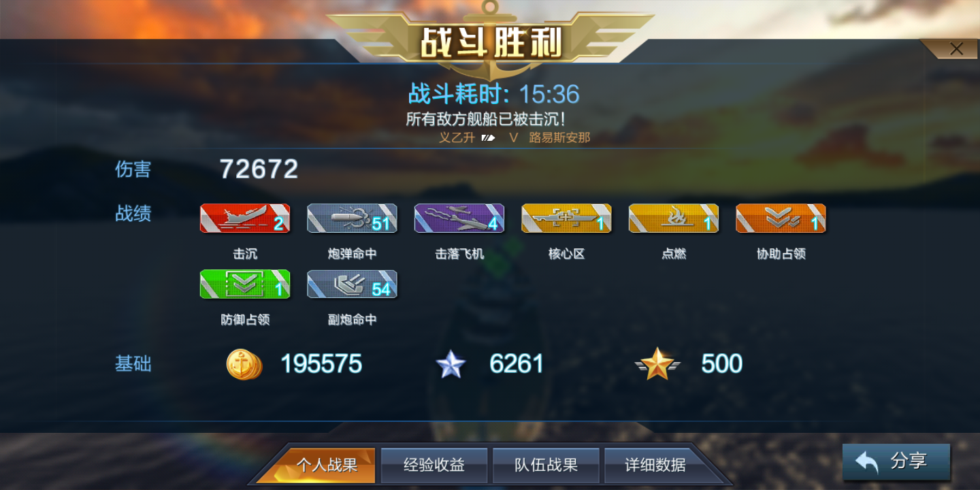Tap the purple planes shot down badge

459,218
